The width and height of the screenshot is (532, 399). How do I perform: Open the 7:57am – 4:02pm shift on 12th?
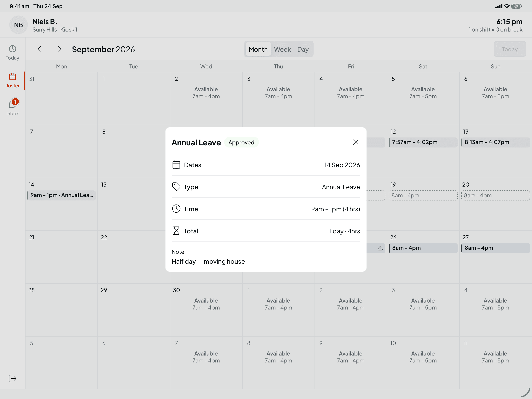tap(423, 142)
